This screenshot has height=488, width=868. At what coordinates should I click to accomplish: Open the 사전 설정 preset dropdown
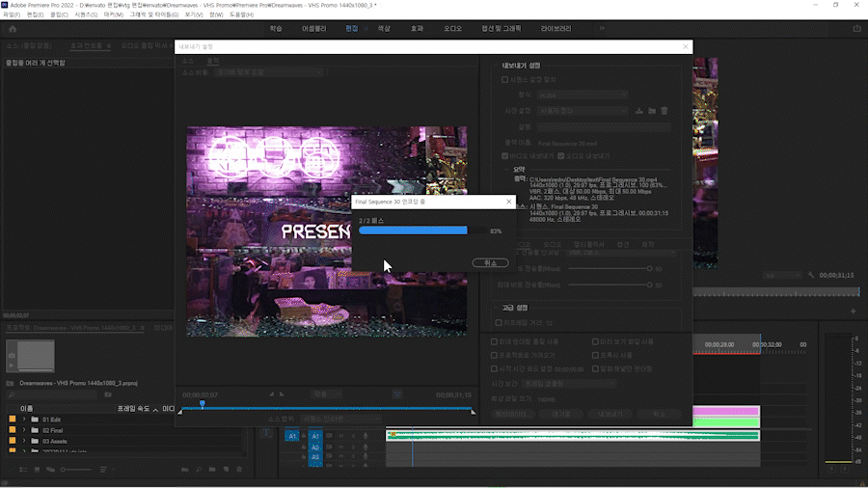point(583,111)
